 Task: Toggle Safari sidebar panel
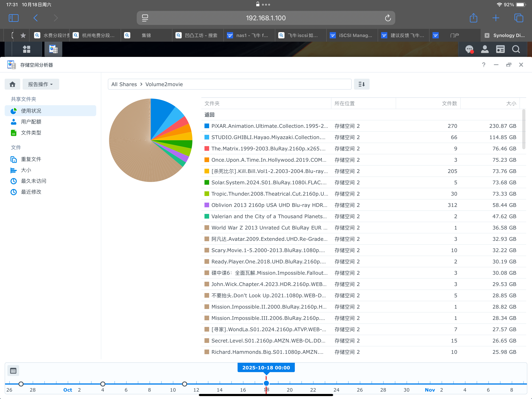tap(13, 18)
